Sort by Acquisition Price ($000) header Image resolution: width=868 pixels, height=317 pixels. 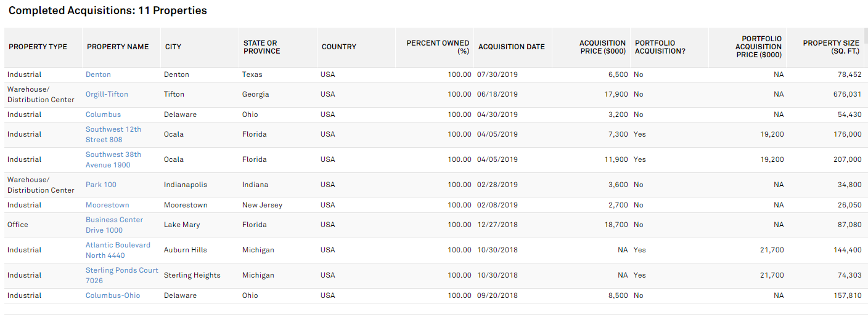click(602, 47)
